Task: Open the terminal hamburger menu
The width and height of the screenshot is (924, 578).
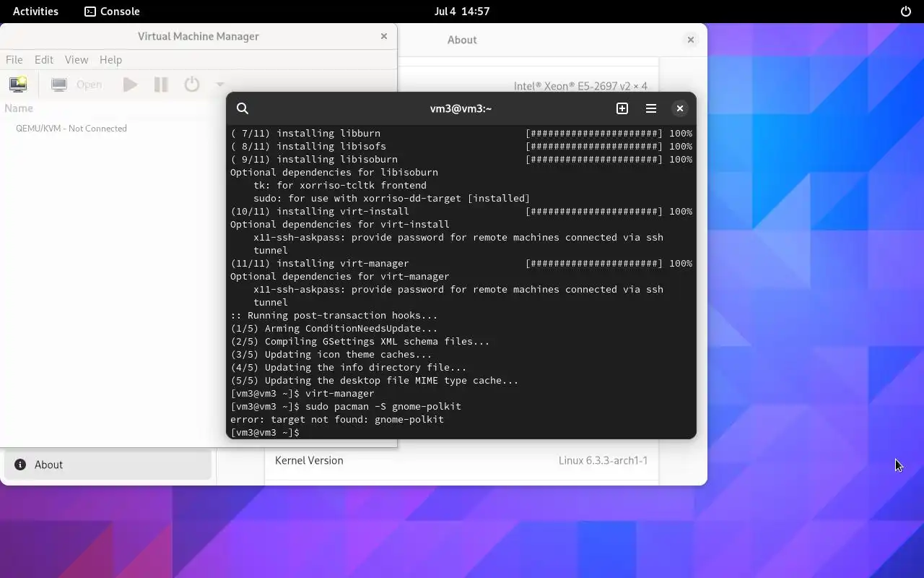Action: click(x=651, y=108)
